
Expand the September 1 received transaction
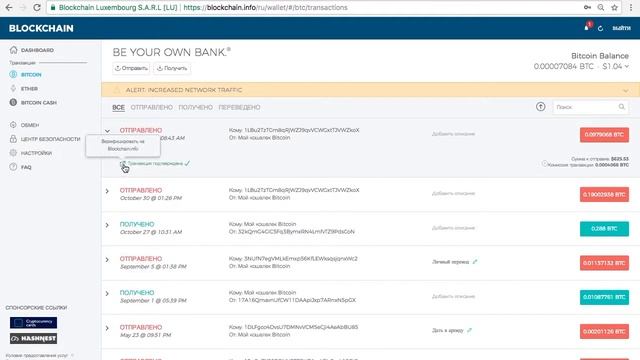(x=107, y=293)
